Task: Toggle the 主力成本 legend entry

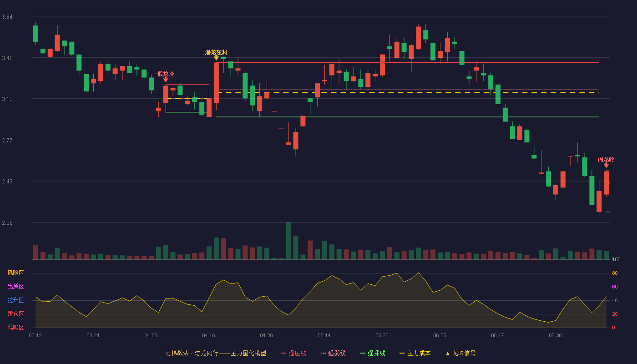Action: pos(415,353)
